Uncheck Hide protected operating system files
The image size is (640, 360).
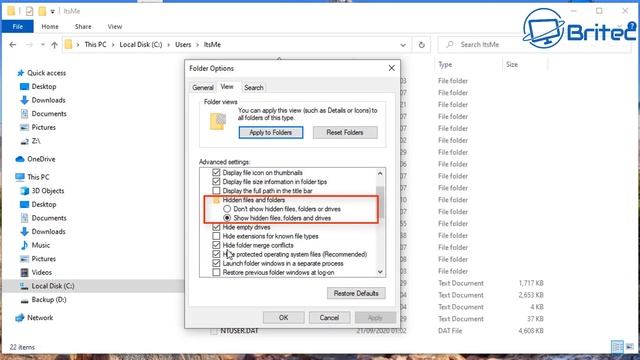click(216, 254)
